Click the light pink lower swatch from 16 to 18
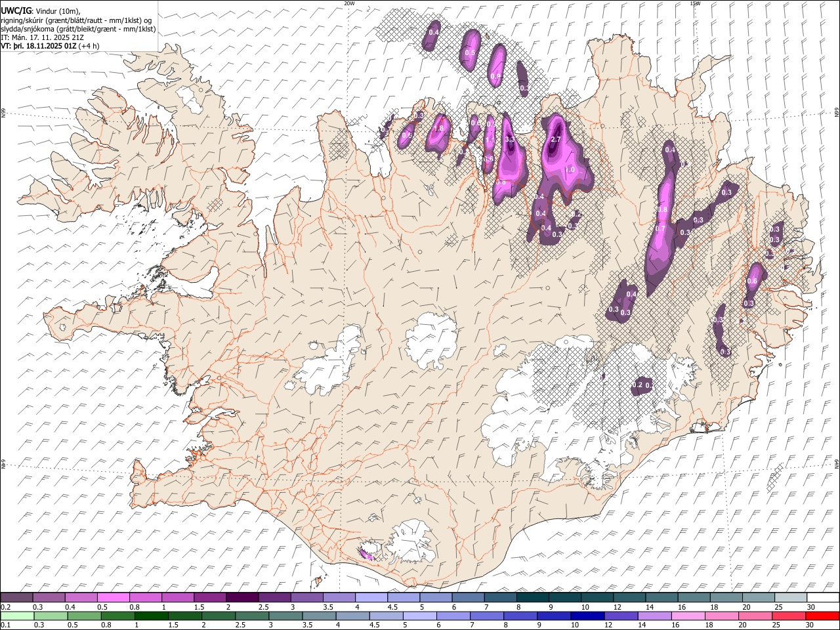Screen dimensions: 840x630 [x=687, y=616]
